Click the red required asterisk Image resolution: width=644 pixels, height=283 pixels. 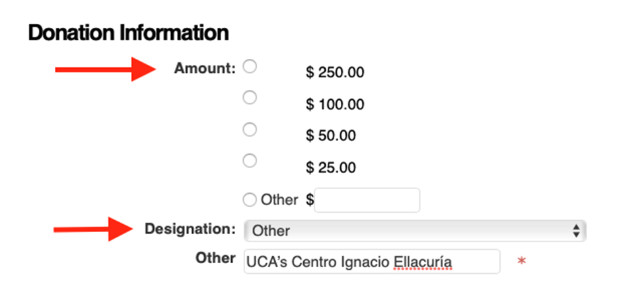click(x=522, y=261)
